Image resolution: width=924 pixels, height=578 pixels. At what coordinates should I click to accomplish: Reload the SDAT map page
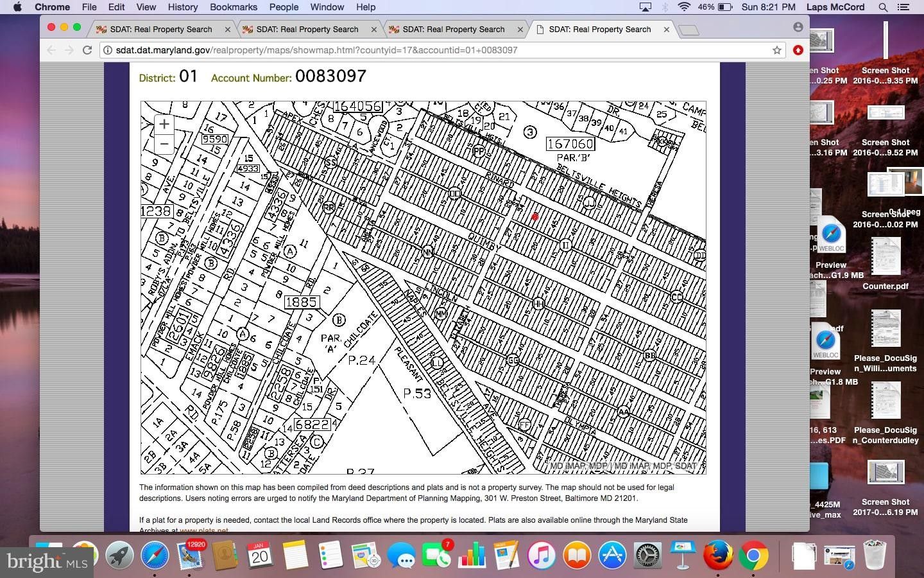click(x=88, y=49)
